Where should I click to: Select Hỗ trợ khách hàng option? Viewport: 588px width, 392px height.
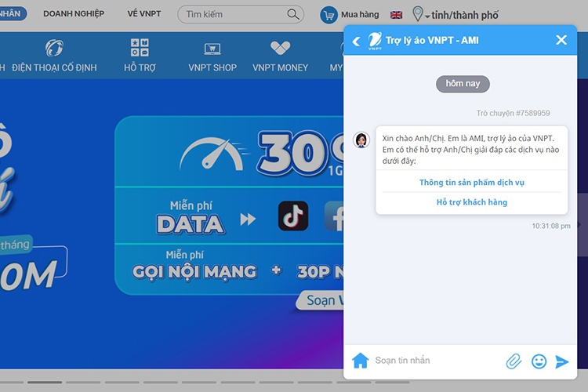472,202
